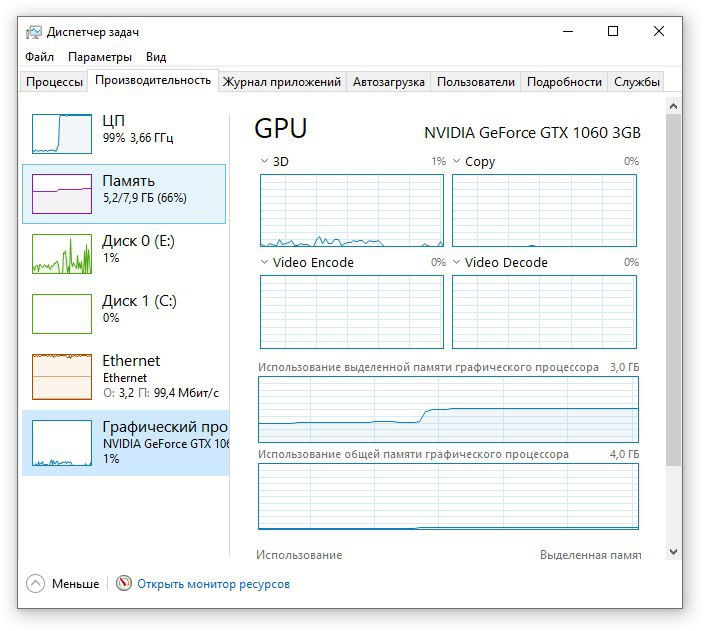Click the scrollbar down arrow
The image size is (704, 631).
point(673,552)
